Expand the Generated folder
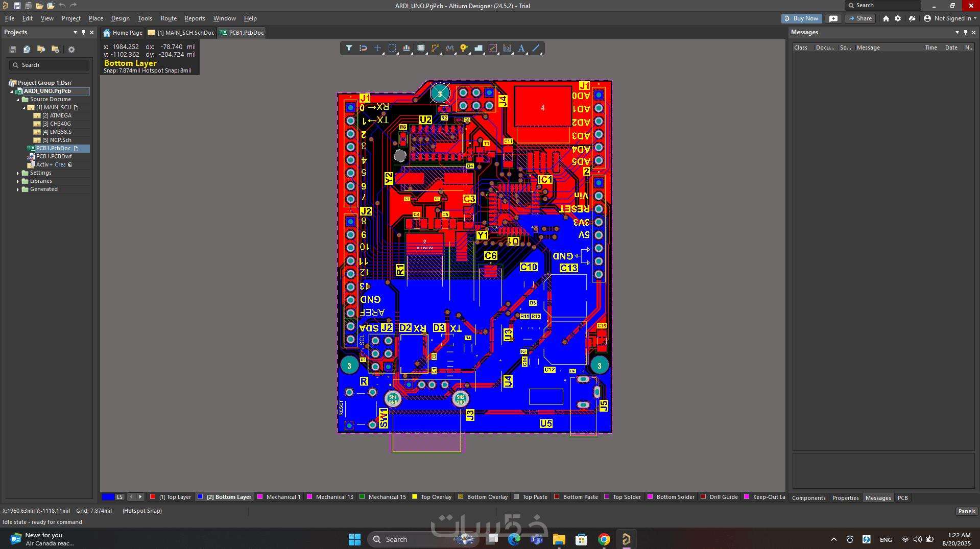 (18, 189)
